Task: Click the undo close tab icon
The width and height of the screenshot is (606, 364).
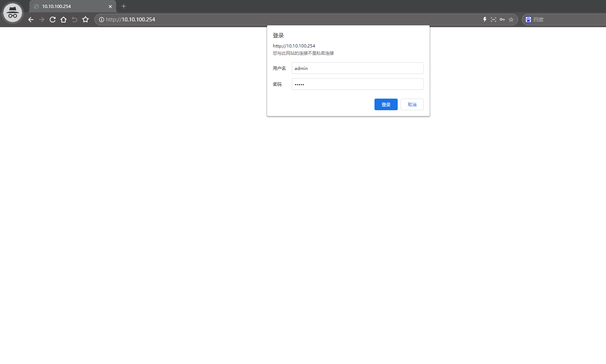Action: 74,20
